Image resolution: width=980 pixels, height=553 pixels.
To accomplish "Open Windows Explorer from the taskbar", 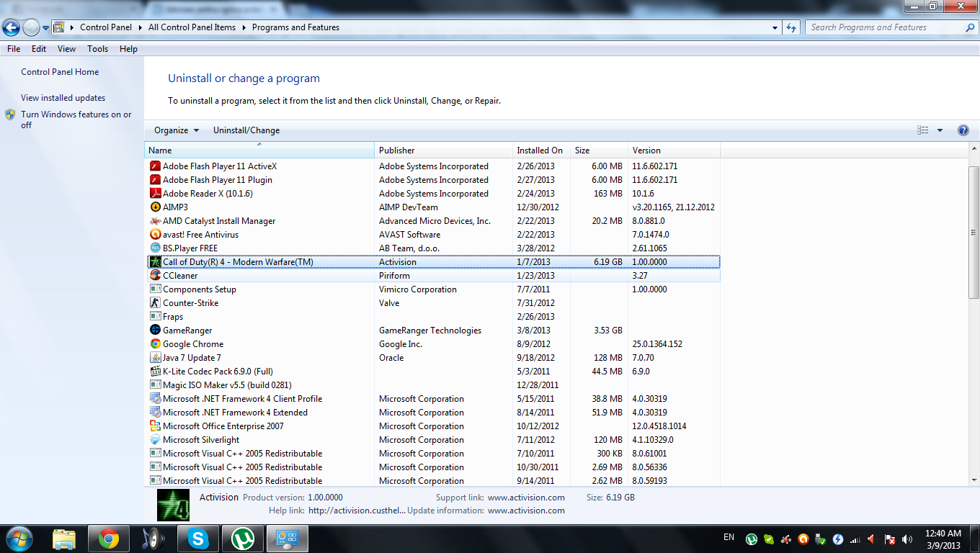I will click(64, 538).
